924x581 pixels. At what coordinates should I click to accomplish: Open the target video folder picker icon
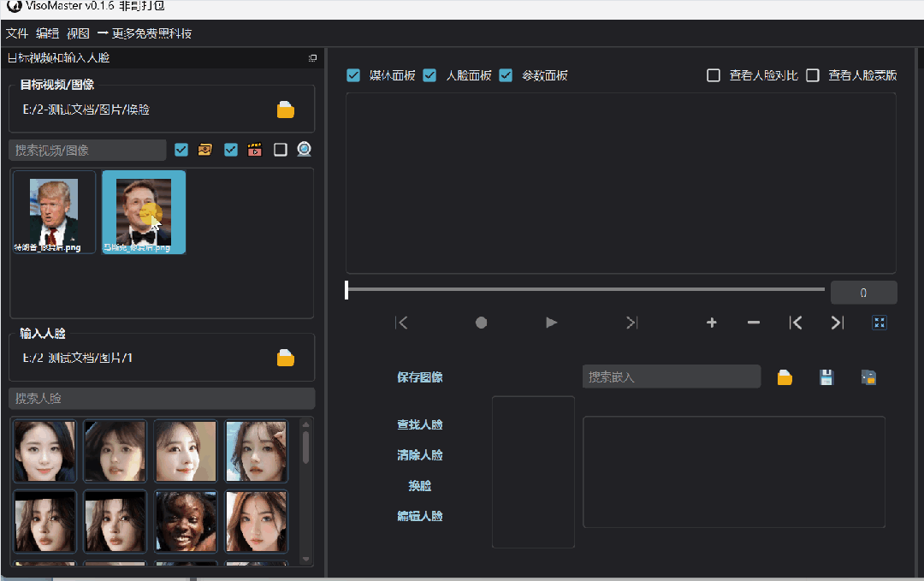point(285,109)
